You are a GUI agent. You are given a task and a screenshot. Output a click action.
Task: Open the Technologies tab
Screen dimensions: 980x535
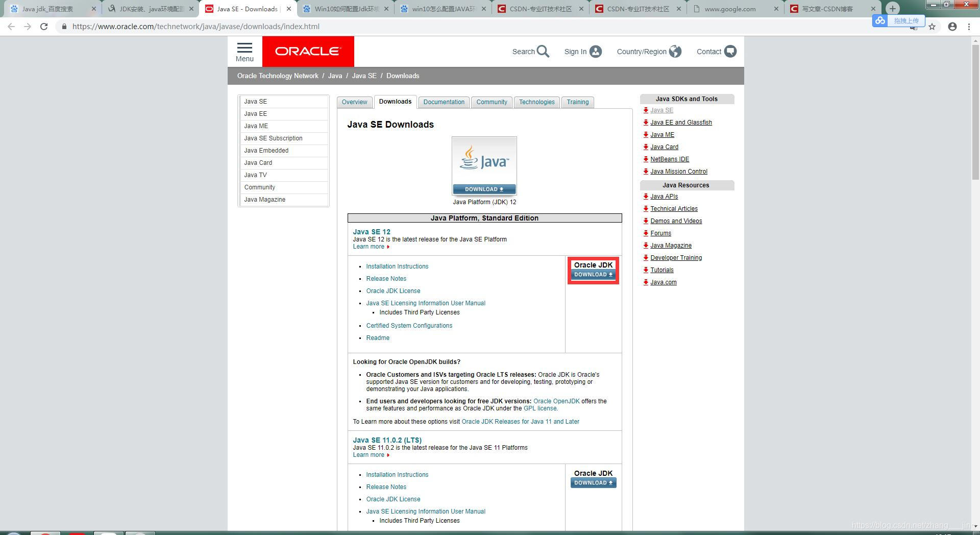tap(536, 102)
